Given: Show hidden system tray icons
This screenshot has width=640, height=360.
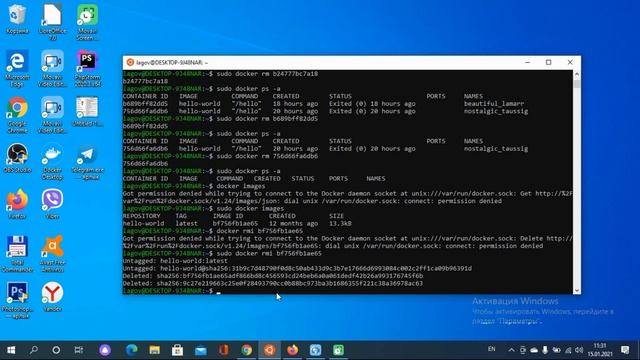Looking at the screenshot, I should click(511, 350).
